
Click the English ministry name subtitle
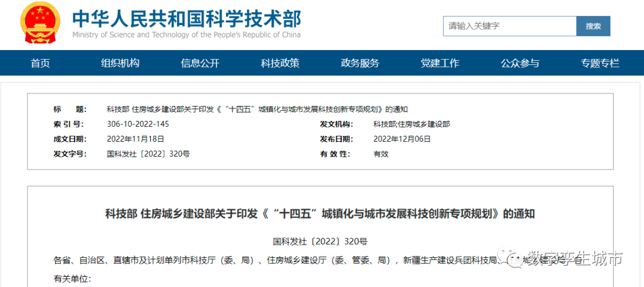187,35
